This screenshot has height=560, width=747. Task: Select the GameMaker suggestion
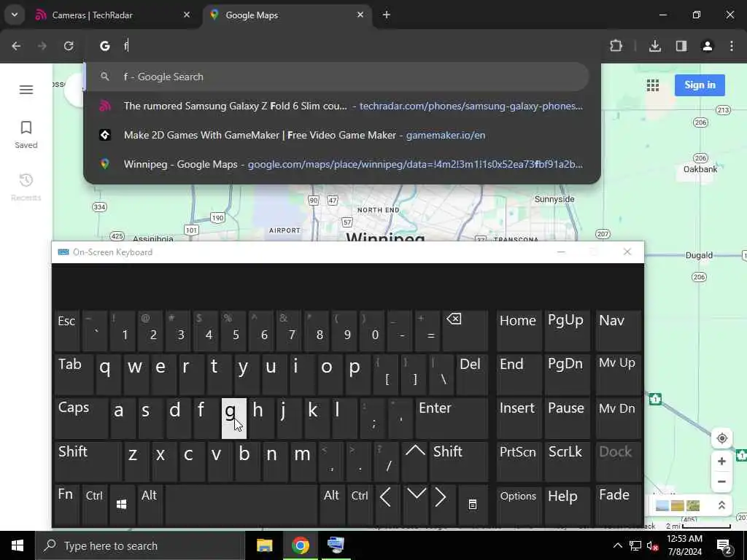pyautogui.click(x=342, y=135)
